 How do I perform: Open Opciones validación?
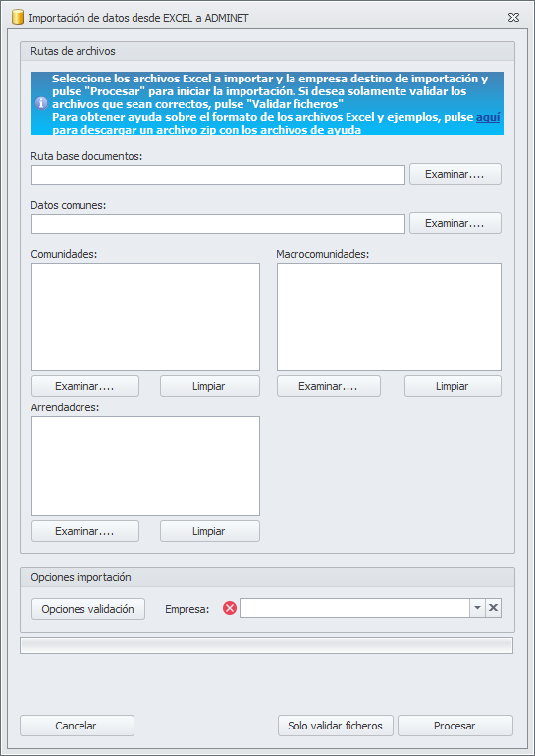click(x=88, y=609)
